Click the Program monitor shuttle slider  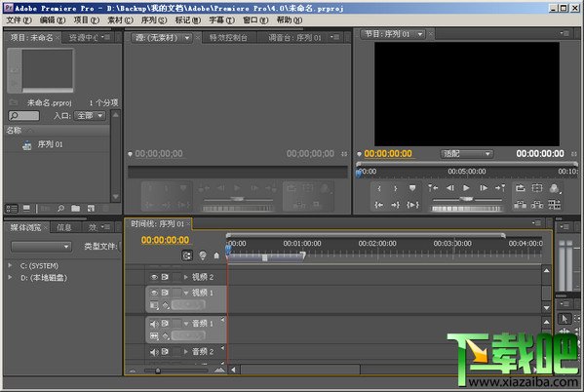click(467, 200)
